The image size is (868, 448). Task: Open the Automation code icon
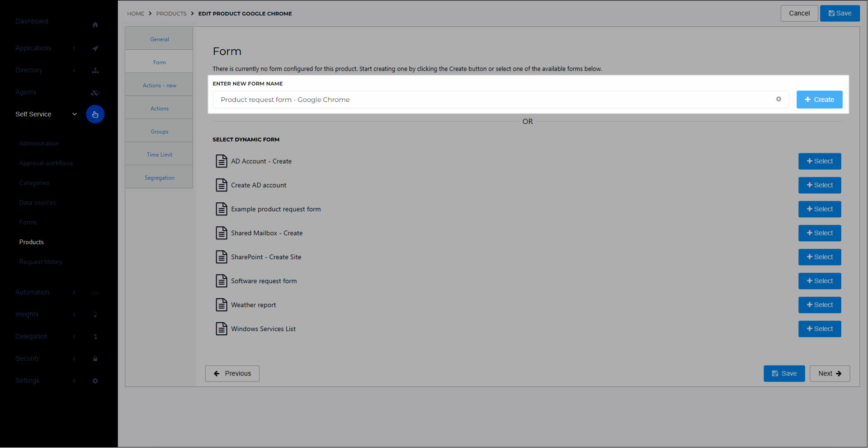[x=95, y=292]
